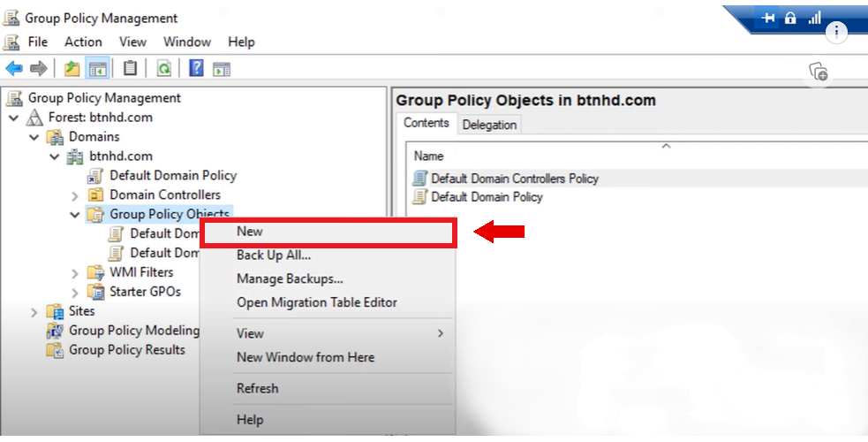Click the Show/Hide Action Pane icon

pos(222,69)
